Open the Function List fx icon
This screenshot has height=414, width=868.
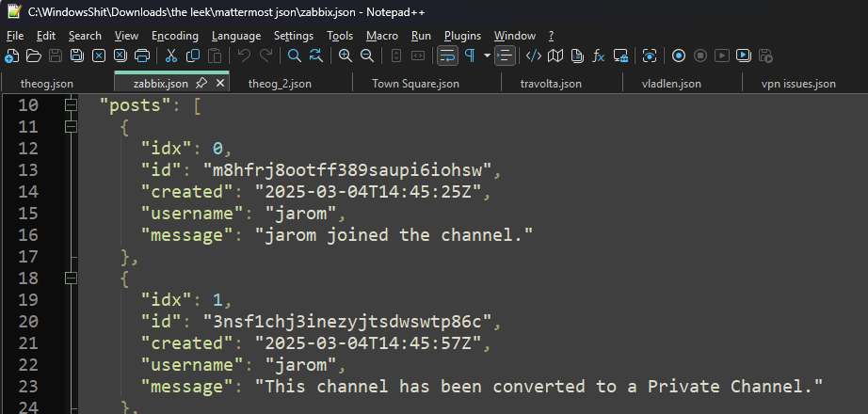599,56
